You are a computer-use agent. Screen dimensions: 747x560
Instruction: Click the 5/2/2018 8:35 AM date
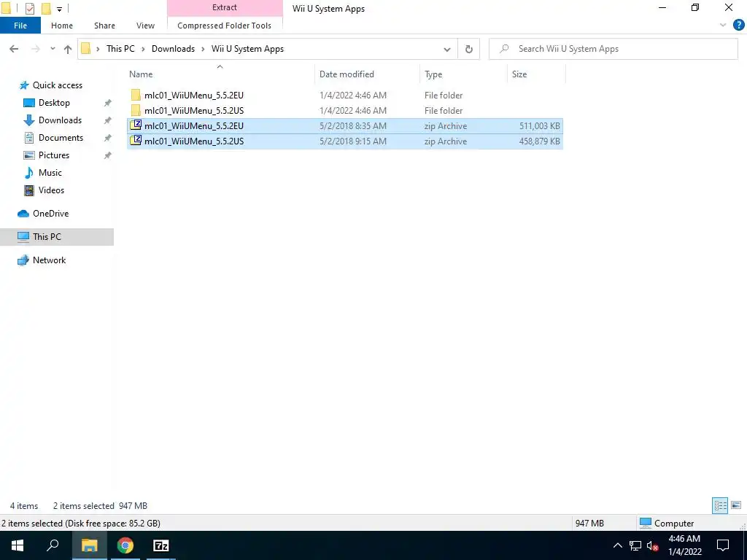click(x=353, y=126)
